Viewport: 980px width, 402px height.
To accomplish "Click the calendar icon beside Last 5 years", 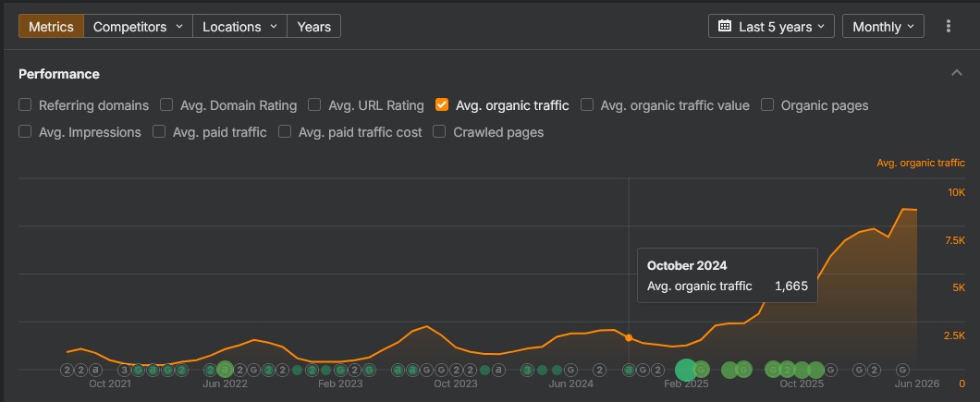I will pyautogui.click(x=725, y=26).
